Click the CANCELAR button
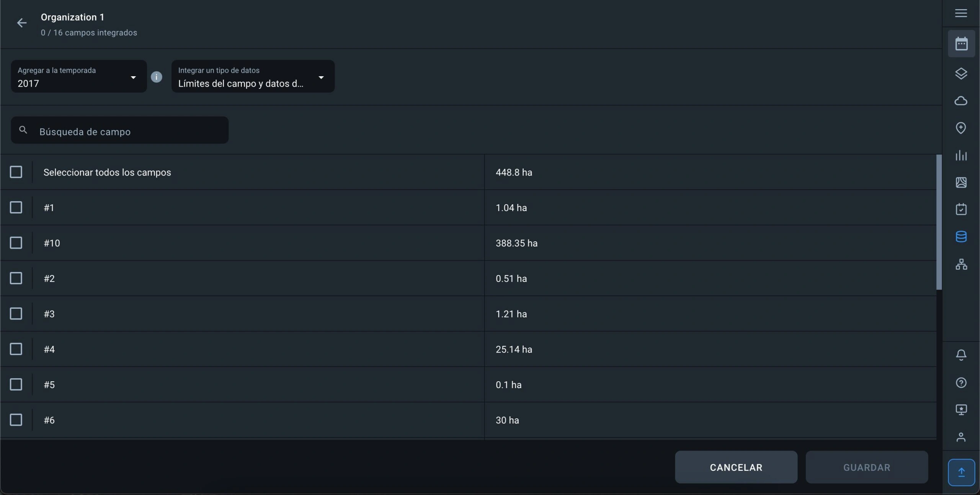The width and height of the screenshot is (980, 495). point(736,467)
